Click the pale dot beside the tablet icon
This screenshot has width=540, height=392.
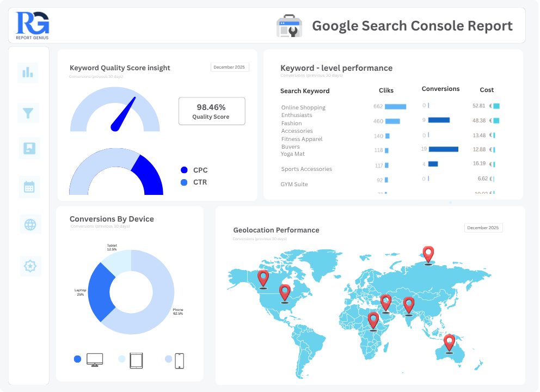tap(121, 359)
